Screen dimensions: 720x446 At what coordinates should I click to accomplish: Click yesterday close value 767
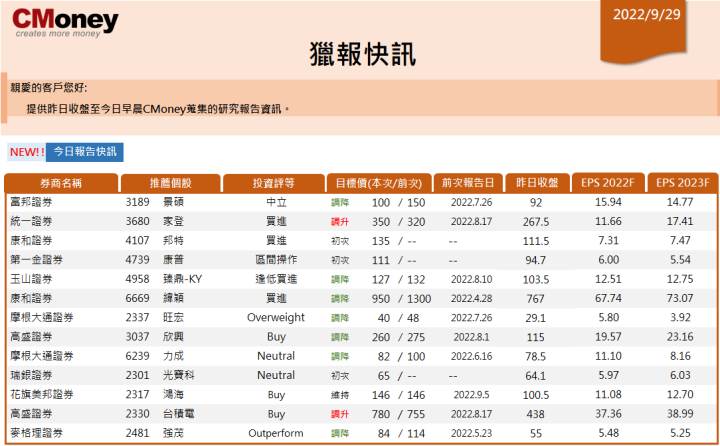535,299
